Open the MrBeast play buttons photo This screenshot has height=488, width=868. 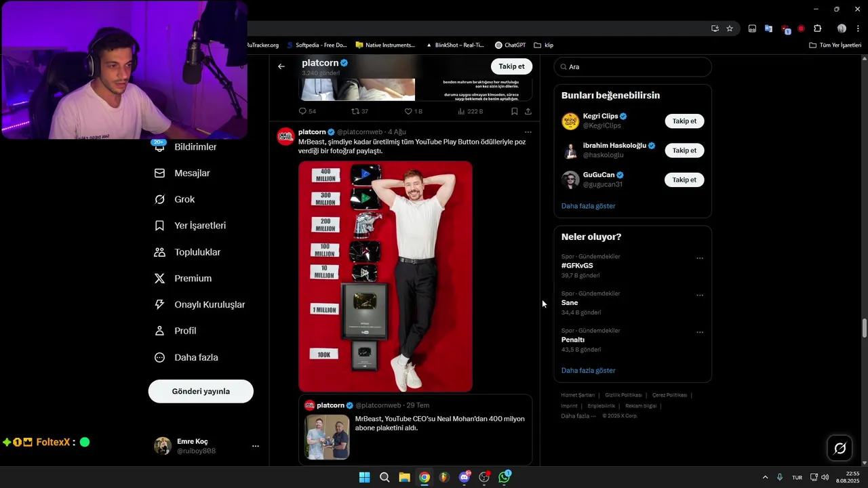click(x=385, y=277)
